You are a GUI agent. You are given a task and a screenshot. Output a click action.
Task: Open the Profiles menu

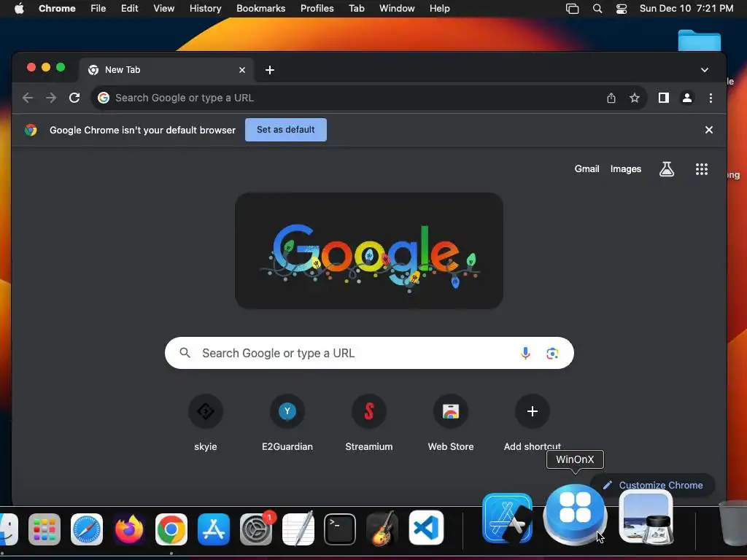pos(317,9)
